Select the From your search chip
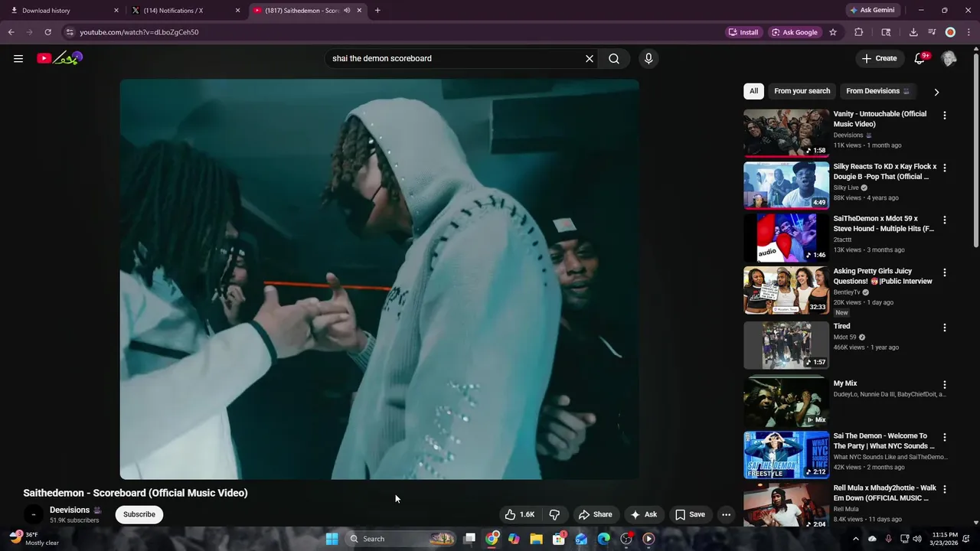This screenshot has height=551, width=980. click(x=802, y=91)
